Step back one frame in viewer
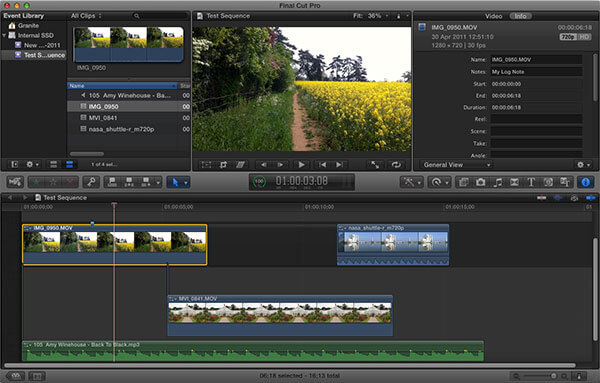This screenshot has height=383, width=600. point(264,165)
